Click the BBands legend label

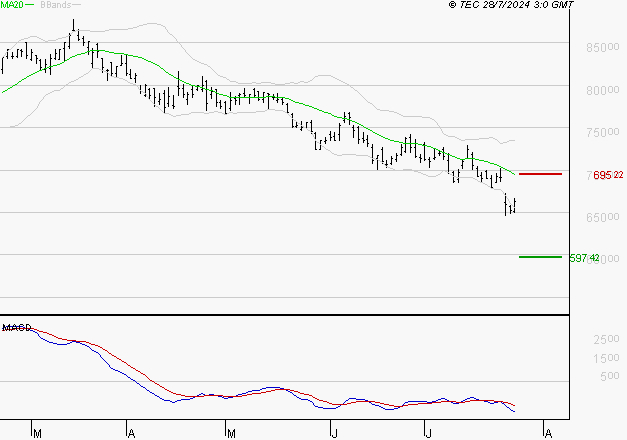[55, 5]
